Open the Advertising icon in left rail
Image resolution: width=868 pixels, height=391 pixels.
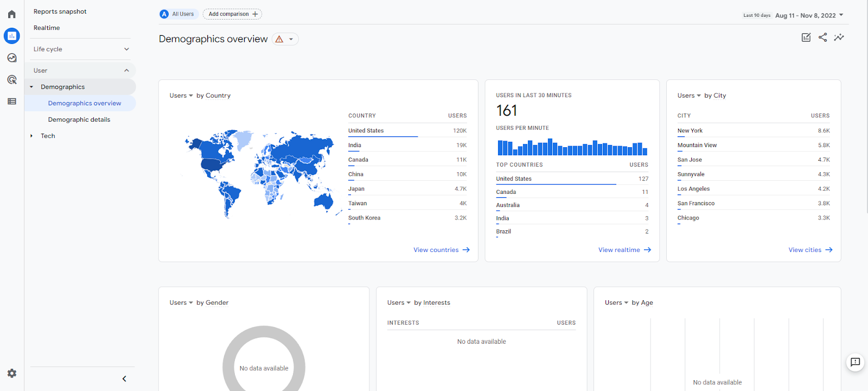point(12,79)
